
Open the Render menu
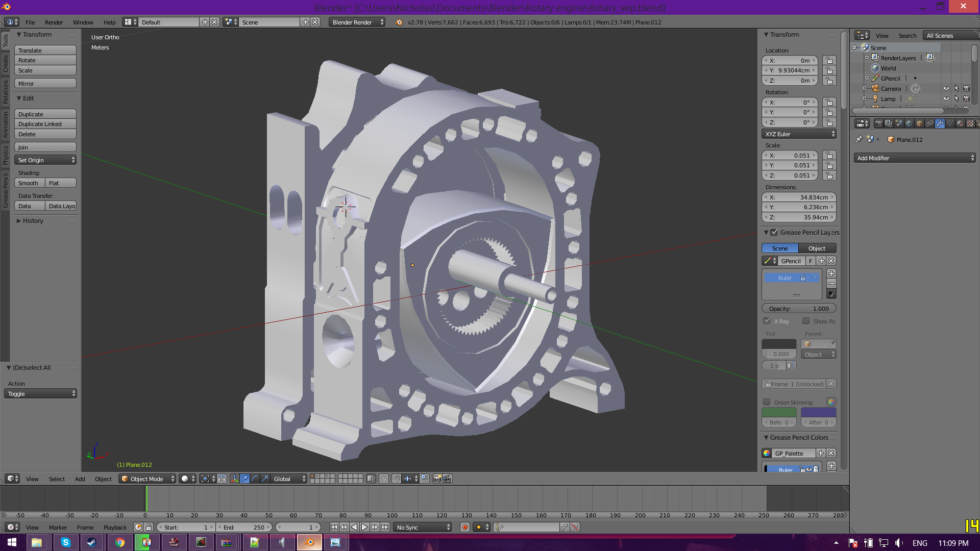pyautogui.click(x=54, y=22)
